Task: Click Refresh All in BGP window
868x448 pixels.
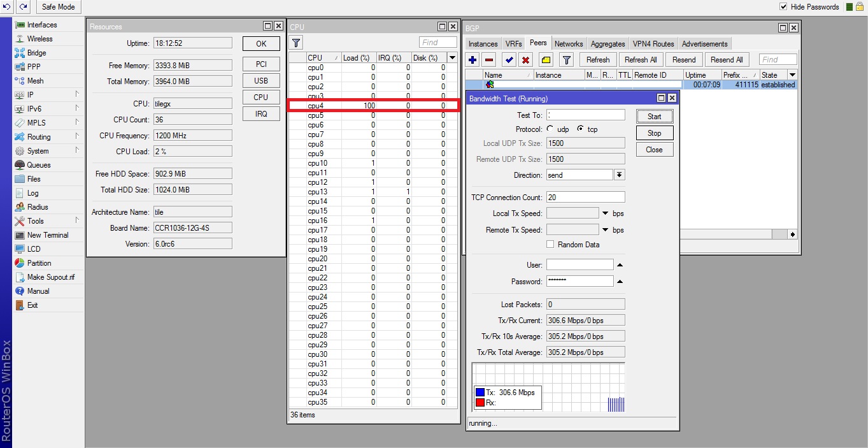Action: tap(641, 60)
